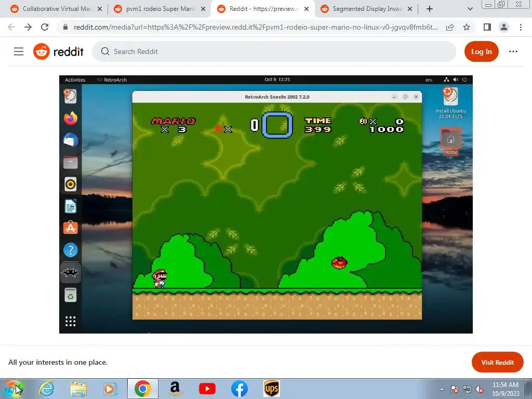Viewport: 532px width, 399px height.
Task: Open Chrome three-dot menu
Action: click(x=521, y=27)
